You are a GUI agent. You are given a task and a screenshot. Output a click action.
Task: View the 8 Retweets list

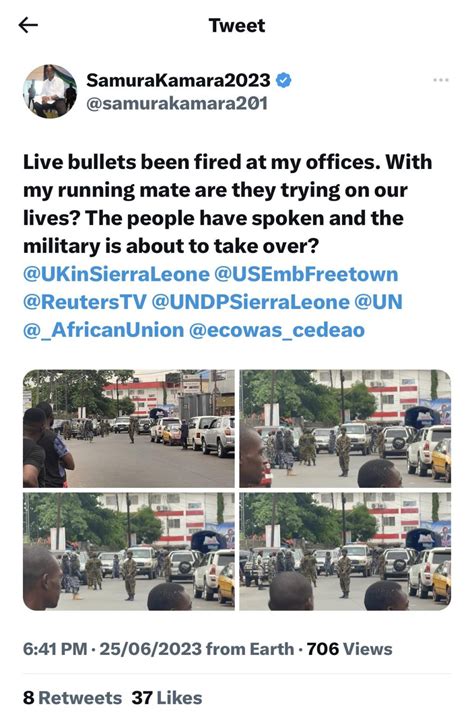click(72, 698)
